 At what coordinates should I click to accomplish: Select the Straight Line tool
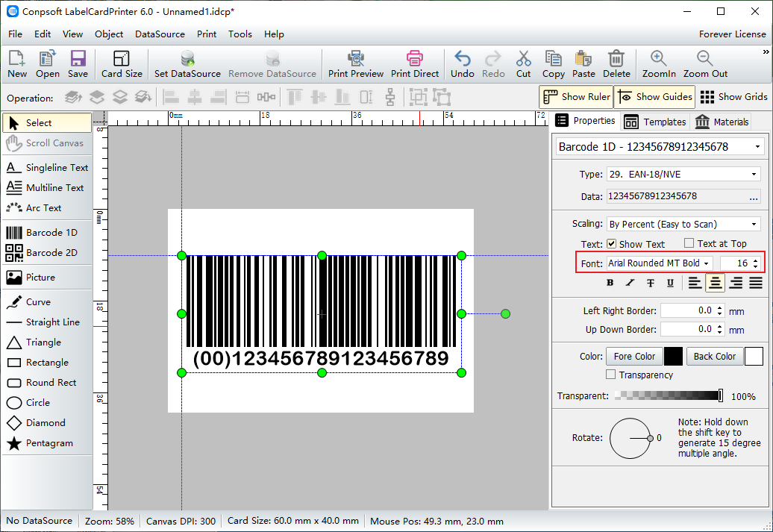point(47,322)
